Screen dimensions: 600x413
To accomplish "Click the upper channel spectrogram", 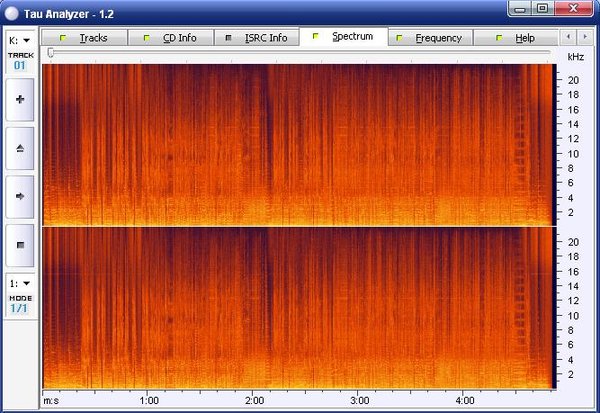I will click(299, 145).
